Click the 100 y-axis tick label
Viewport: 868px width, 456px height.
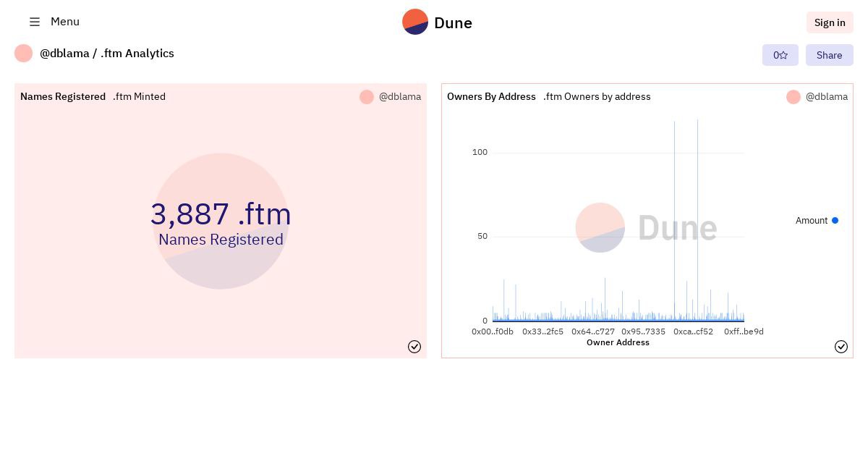[480, 152]
